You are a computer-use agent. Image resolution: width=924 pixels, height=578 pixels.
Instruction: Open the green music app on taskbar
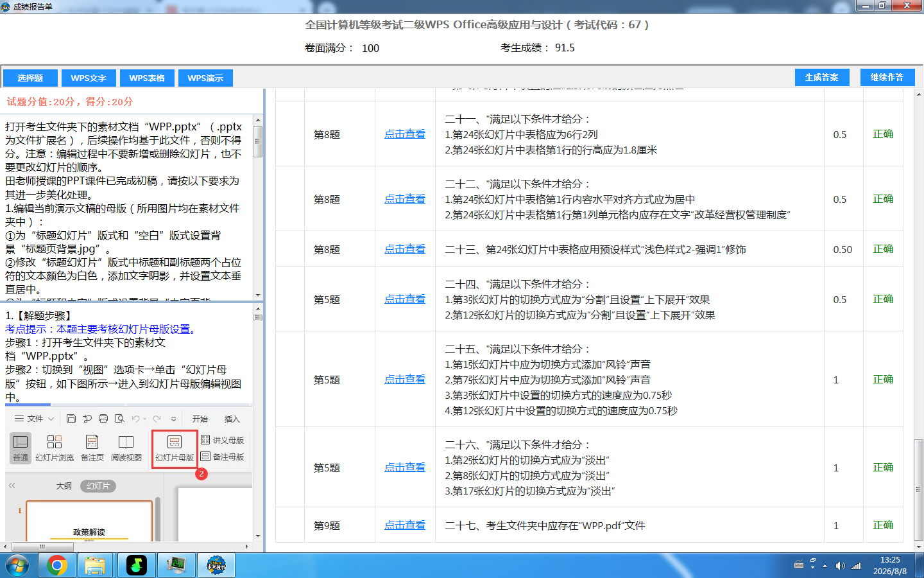click(x=136, y=566)
